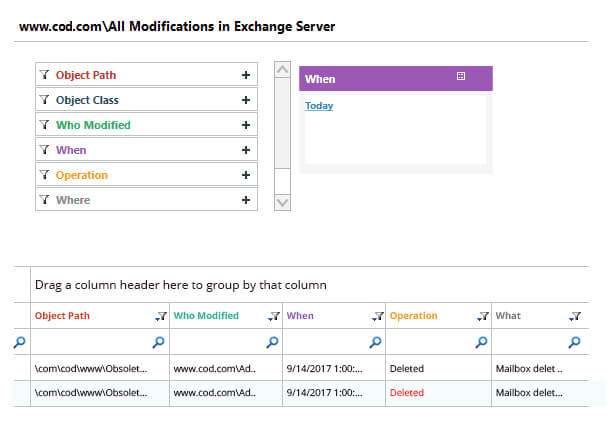Click the filter icon in When column header
612x430 pixels.
tap(377, 316)
